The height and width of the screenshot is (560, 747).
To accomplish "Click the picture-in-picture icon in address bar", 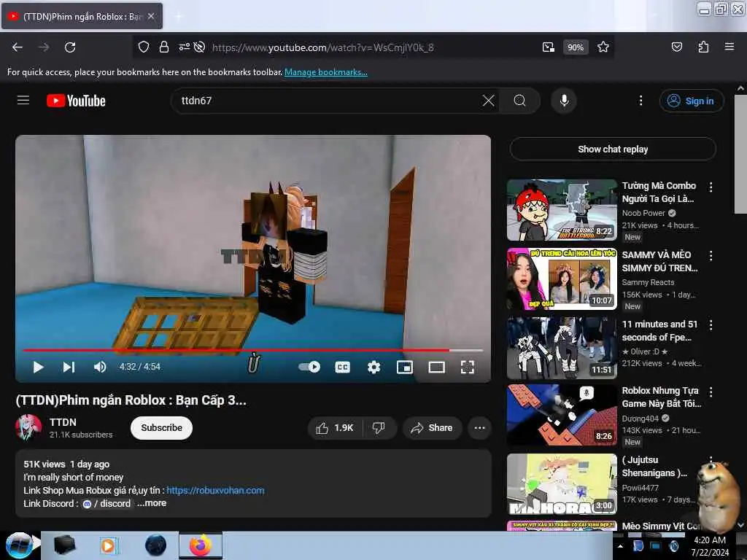I will coord(549,47).
